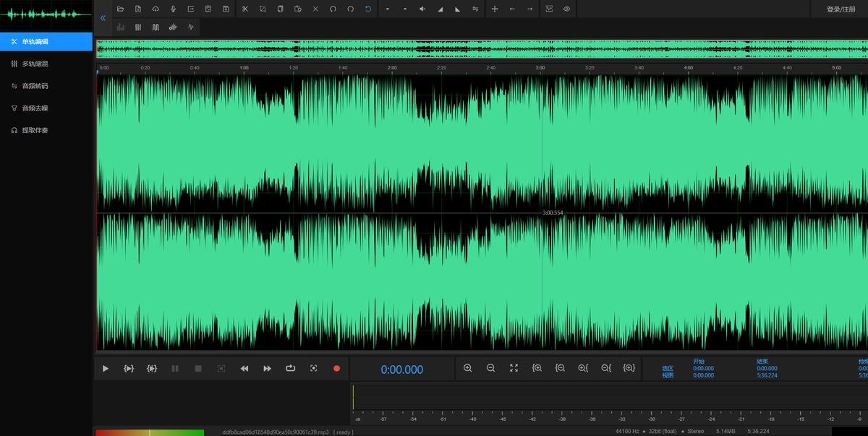Screen dimensions: 868x436
Task: Click the scissors cut icon
Action: click(244, 9)
